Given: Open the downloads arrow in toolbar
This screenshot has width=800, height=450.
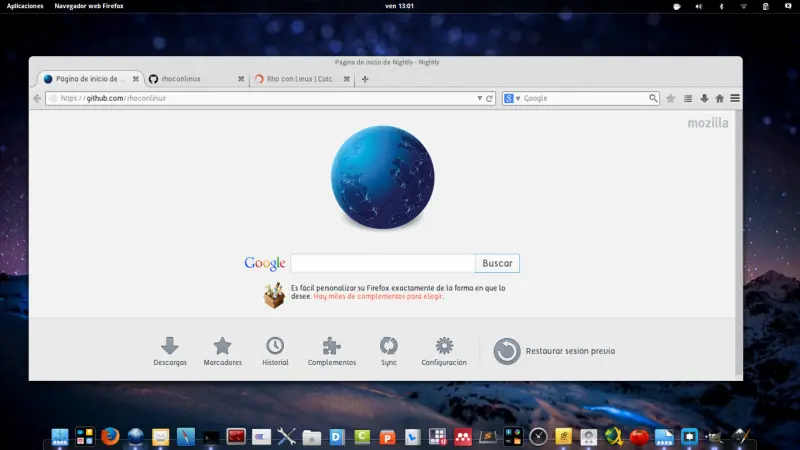Looking at the screenshot, I should [704, 98].
